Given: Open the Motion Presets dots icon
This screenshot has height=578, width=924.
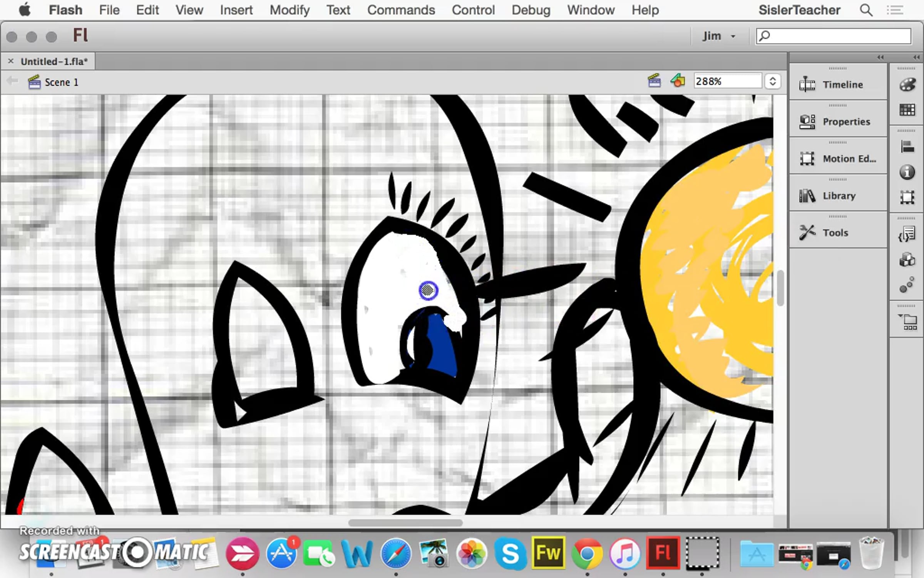Looking at the screenshot, I should [x=907, y=285].
